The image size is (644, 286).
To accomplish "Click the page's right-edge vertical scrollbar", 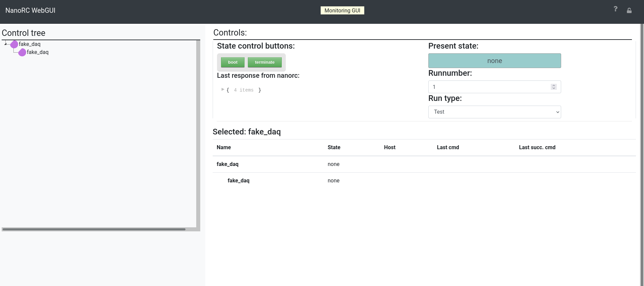I will click(x=642, y=154).
